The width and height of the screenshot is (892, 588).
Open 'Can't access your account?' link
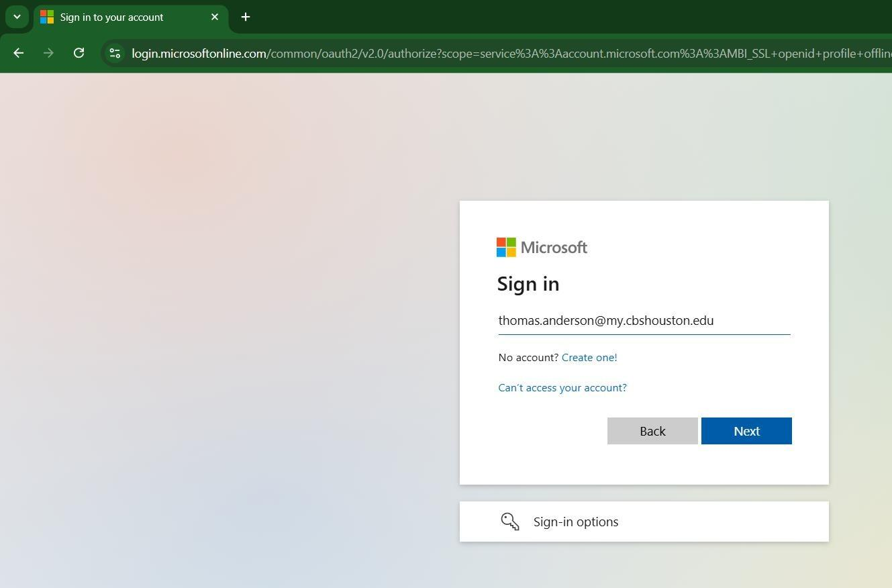point(562,387)
